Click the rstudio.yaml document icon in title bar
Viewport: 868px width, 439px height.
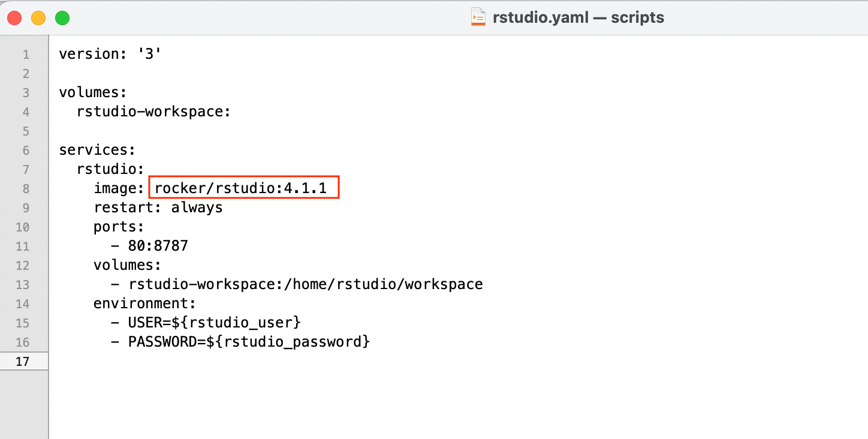pos(478,18)
